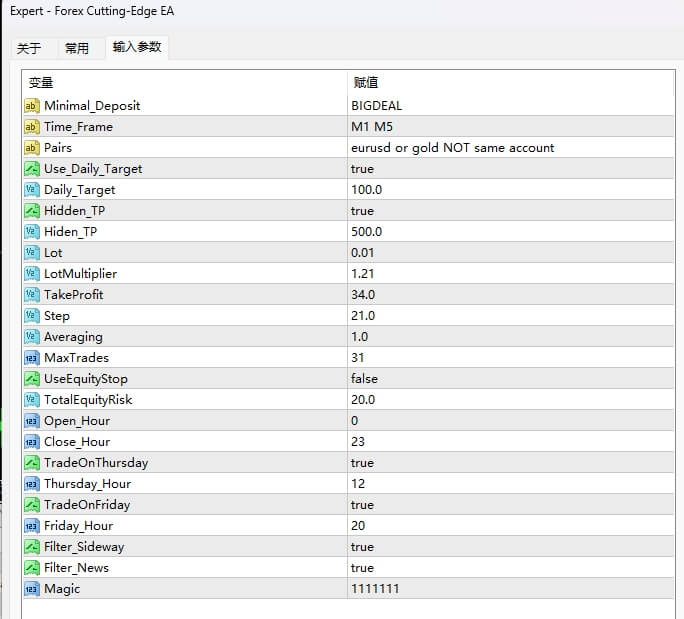Click the boolean icon beside Use_Daily_Target
The width and height of the screenshot is (684, 619).
click(x=31, y=169)
